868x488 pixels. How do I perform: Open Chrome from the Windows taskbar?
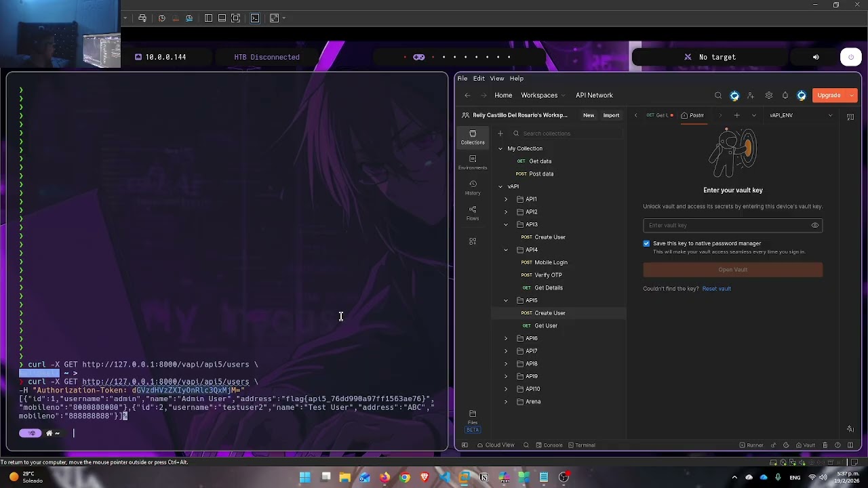tap(405, 477)
